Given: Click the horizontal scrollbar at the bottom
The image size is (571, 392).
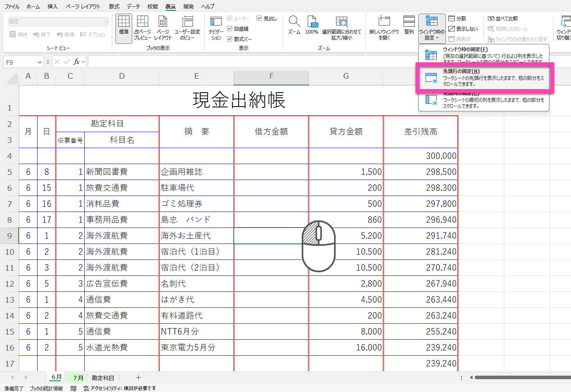Looking at the screenshot, I should tap(519, 378).
